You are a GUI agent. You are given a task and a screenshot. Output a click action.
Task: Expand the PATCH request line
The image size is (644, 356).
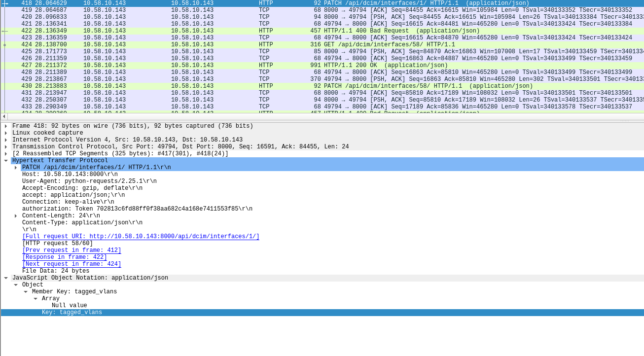tap(16, 168)
